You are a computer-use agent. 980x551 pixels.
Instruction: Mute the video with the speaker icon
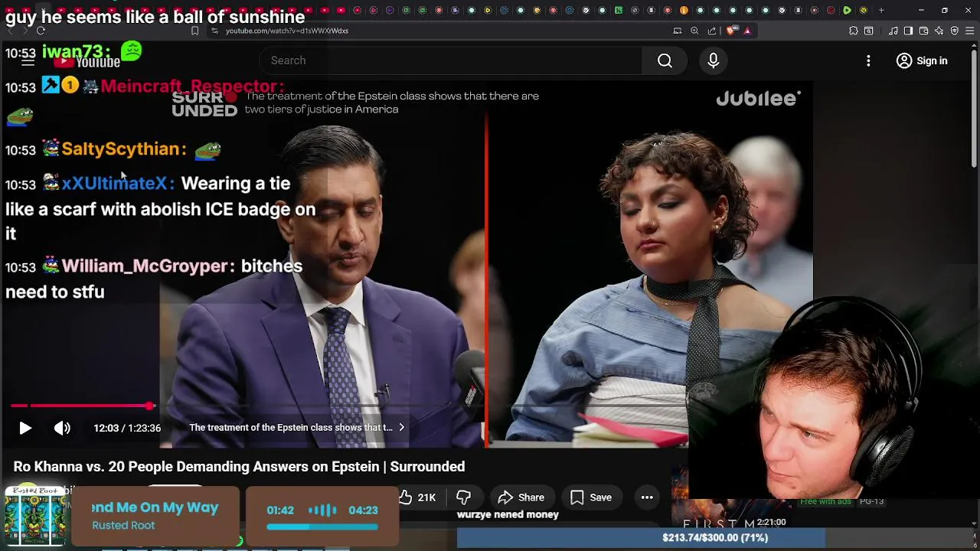[62, 428]
